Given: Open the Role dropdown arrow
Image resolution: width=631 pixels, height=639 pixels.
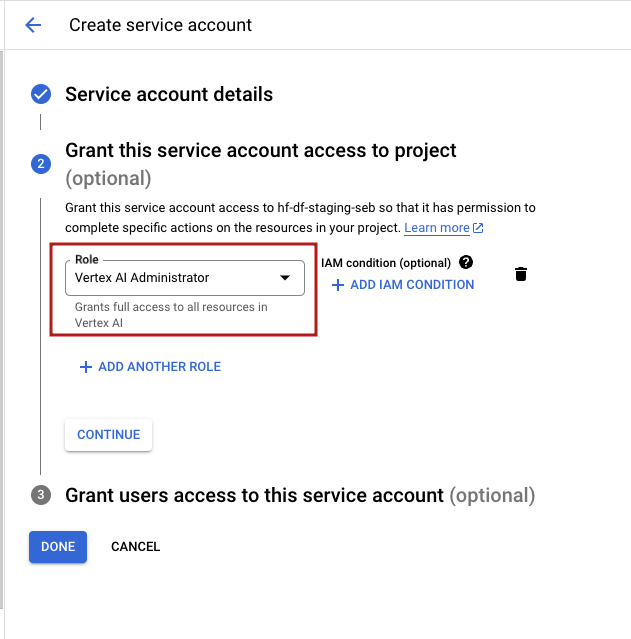Looking at the screenshot, I should point(285,278).
